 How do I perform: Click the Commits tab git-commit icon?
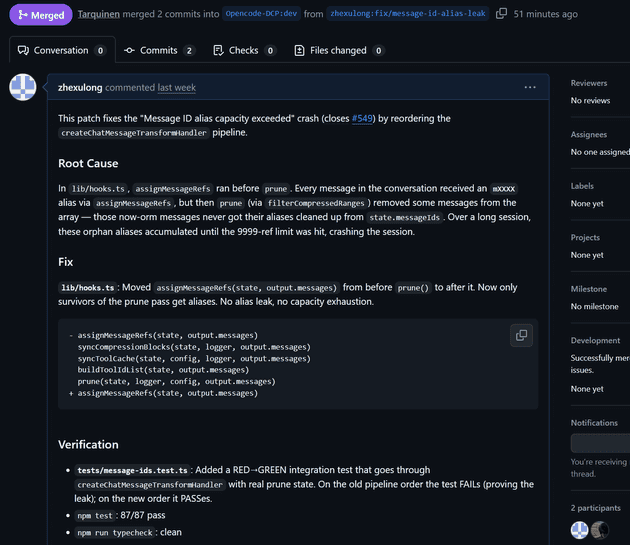(x=129, y=50)
